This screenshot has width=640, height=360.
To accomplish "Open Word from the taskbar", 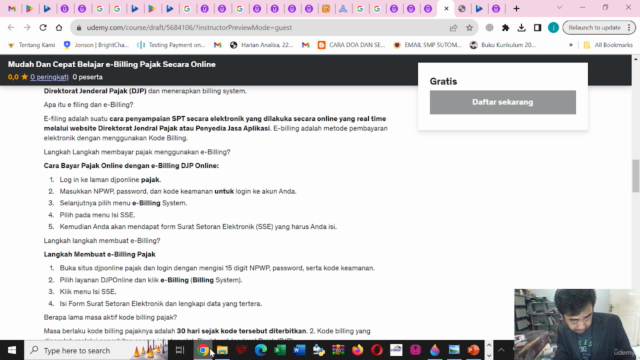I will (299, 350).
